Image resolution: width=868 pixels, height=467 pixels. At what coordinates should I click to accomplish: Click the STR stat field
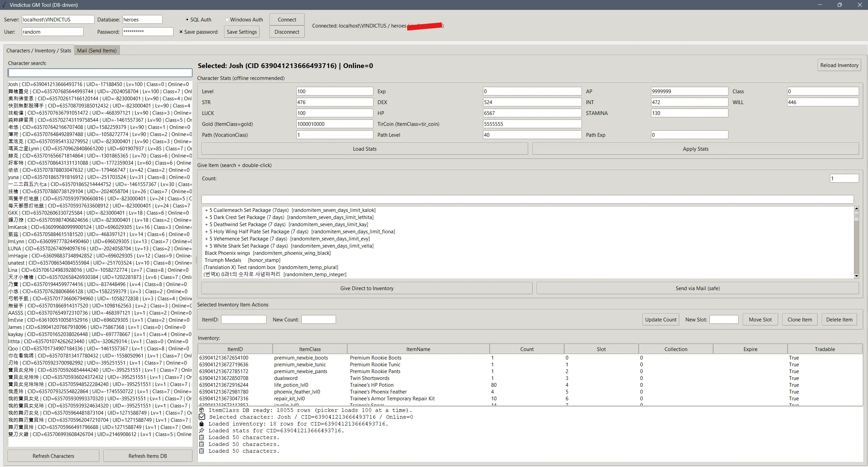pos(335,102)
